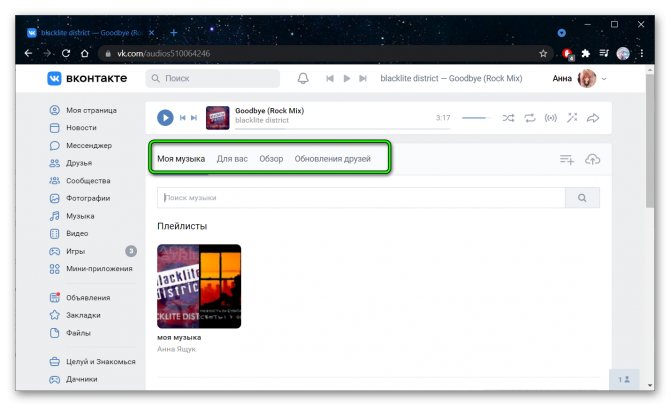
Task: Click the red extension icon in toolbar
Action: click(x=567, y=53)
